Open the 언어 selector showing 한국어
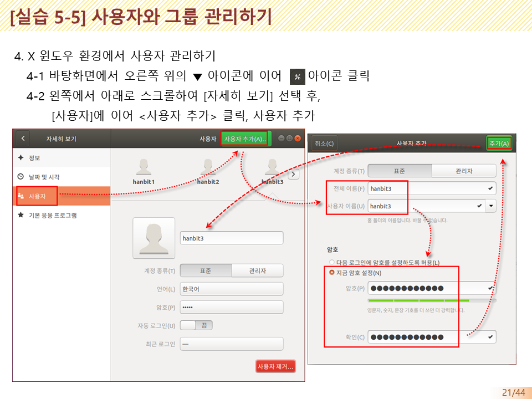 coord(231,288)
